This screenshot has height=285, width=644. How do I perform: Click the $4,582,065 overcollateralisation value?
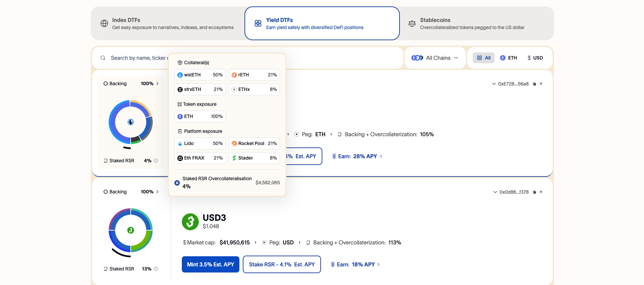click(x=267, y=183)
